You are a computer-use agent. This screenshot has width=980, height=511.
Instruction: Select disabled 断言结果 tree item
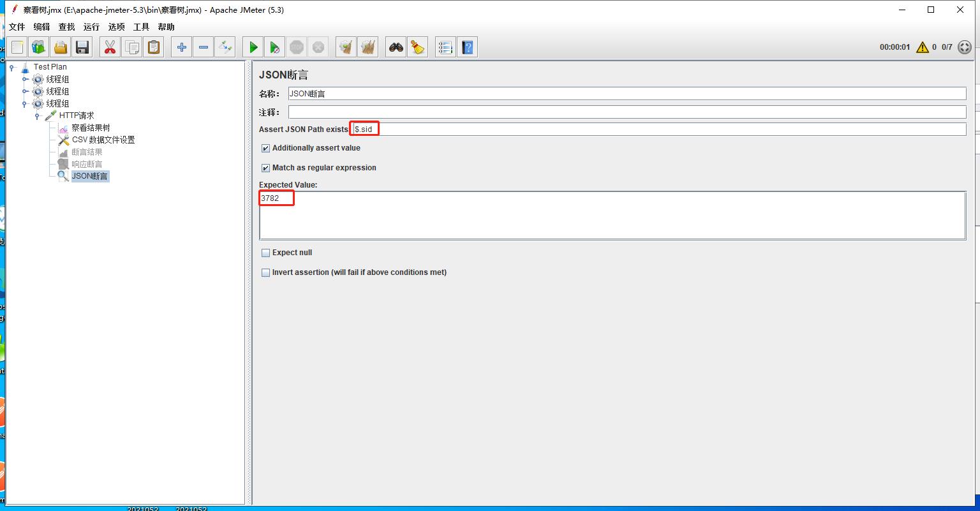coord(87,152)
